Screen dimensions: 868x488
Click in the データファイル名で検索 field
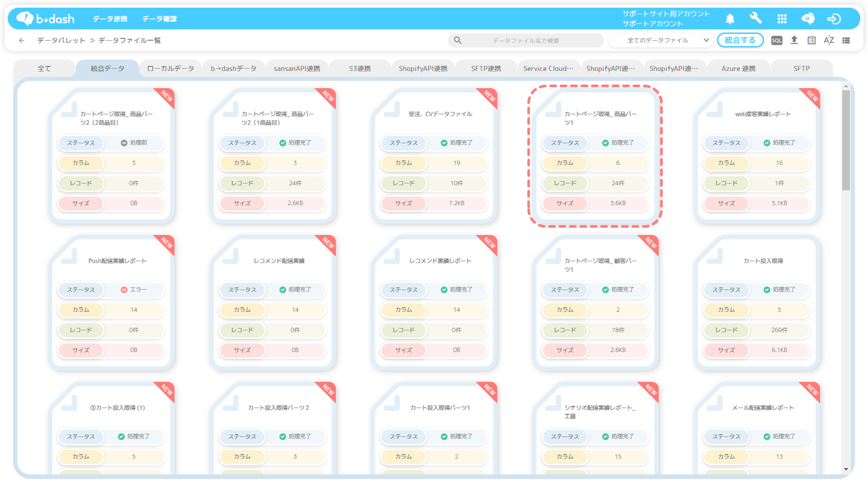[526, 40]
